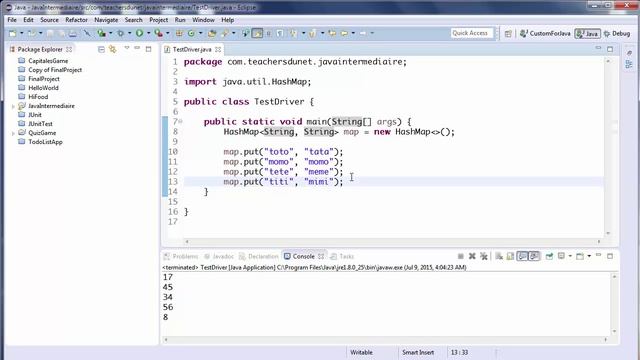Screen dimensions: 640x360
Task: Click the Open Console icon
Action: pyautogui.click(x=580, y=256)
